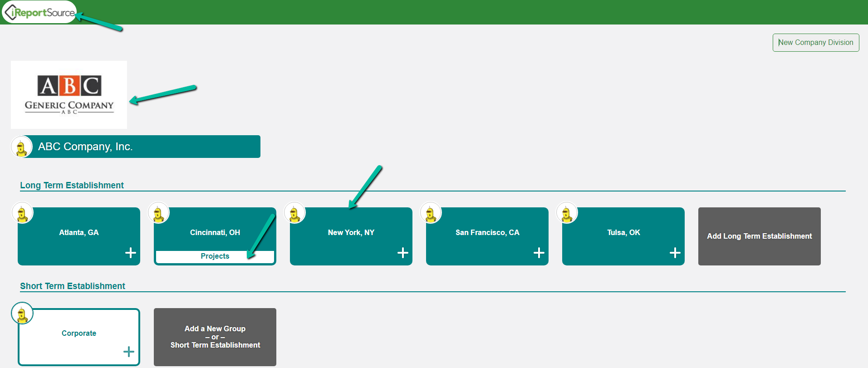Click the iReportSource logo in header

coord(39,12)
